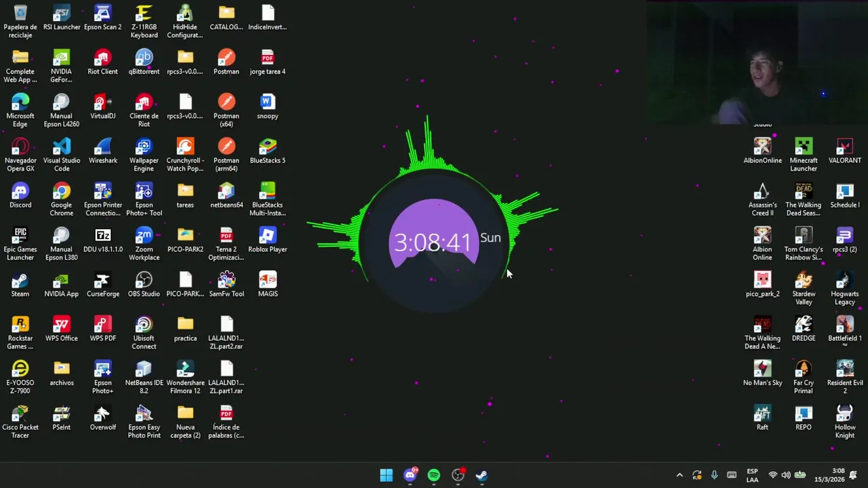
Task: Open the VirtualDJ desktop shortcut
Action: pyautogui.click(x=103, y=107)
